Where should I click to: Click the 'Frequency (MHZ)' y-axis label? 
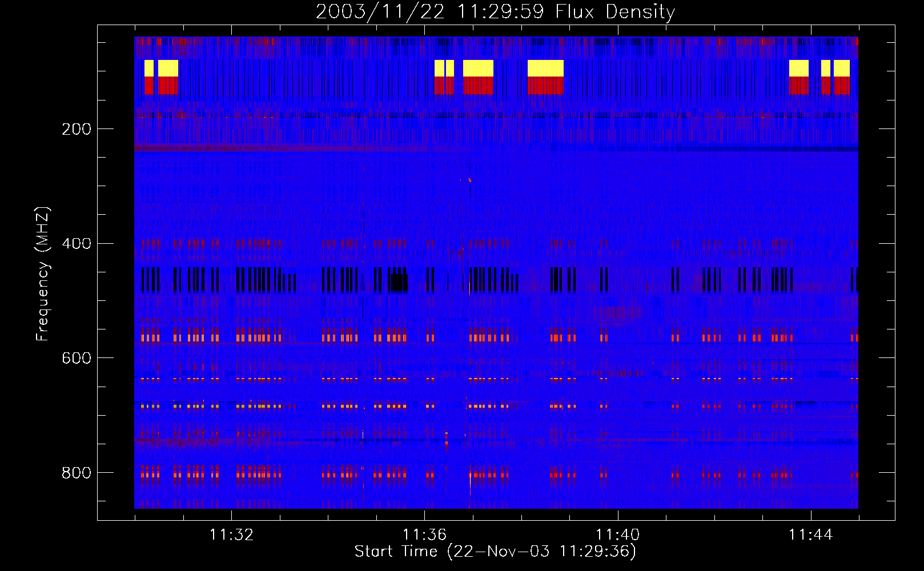tap(43, 274)
